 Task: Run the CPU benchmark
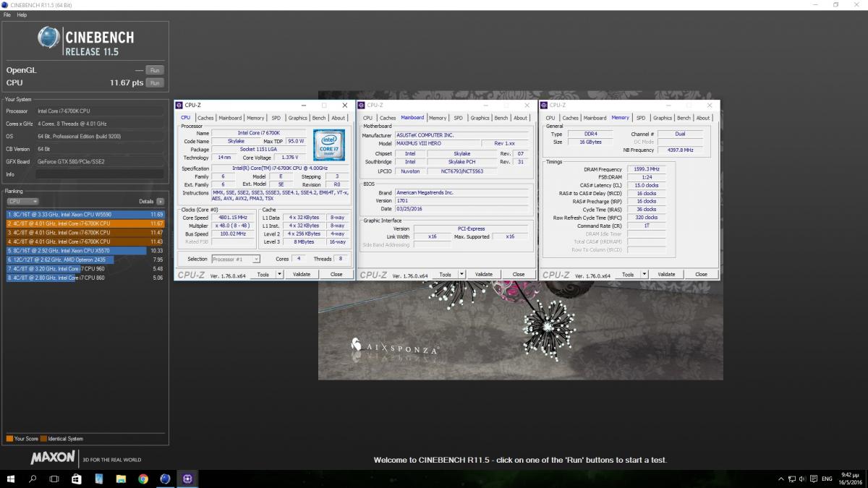coord(155,83)
